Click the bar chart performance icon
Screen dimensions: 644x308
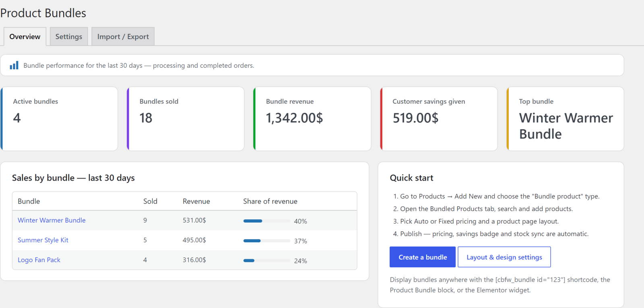(x=14, y=65)
